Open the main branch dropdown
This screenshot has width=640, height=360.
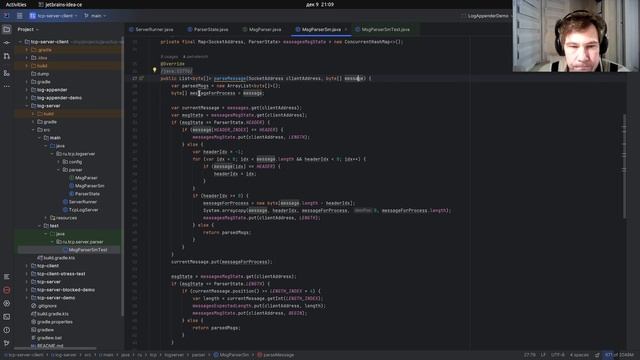(95, 16)
